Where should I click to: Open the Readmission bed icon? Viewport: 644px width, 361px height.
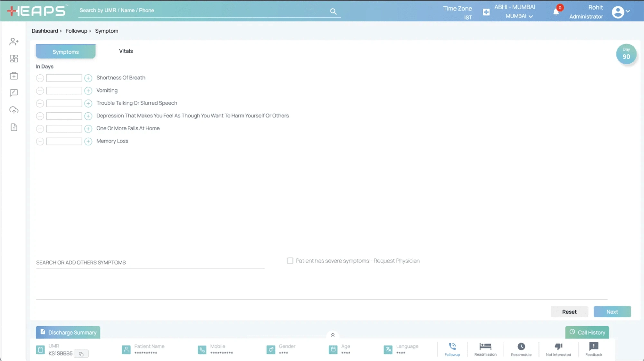[485, 347]
